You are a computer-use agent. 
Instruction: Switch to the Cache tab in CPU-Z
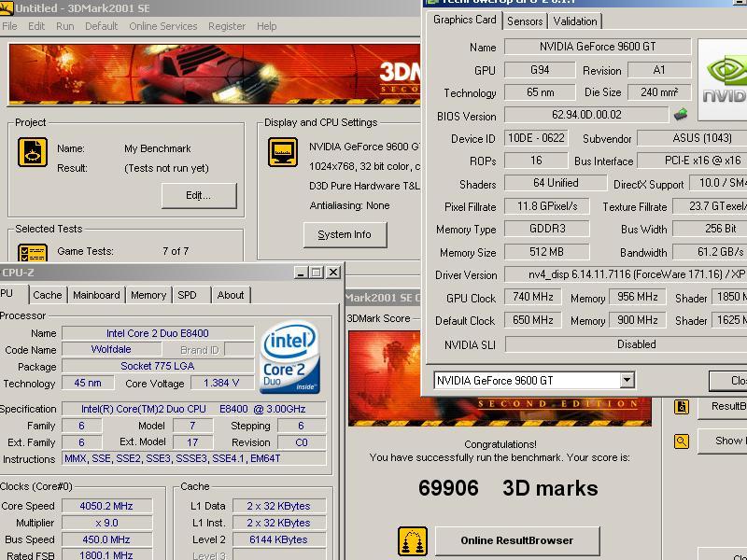click(48, 295)
